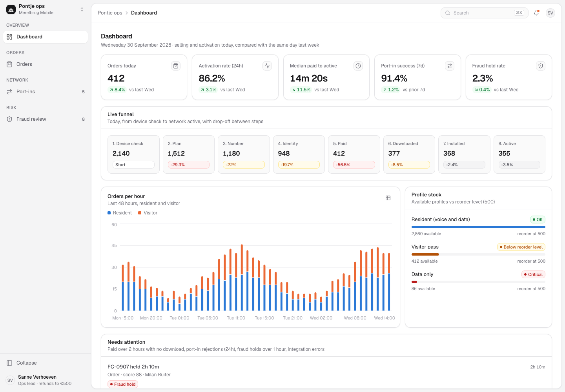The height and width of the screenshot is (392, 565).
Task: Click the Orders today 8.4% change badge
Action: pyautogui.click(x=117, y=90)
